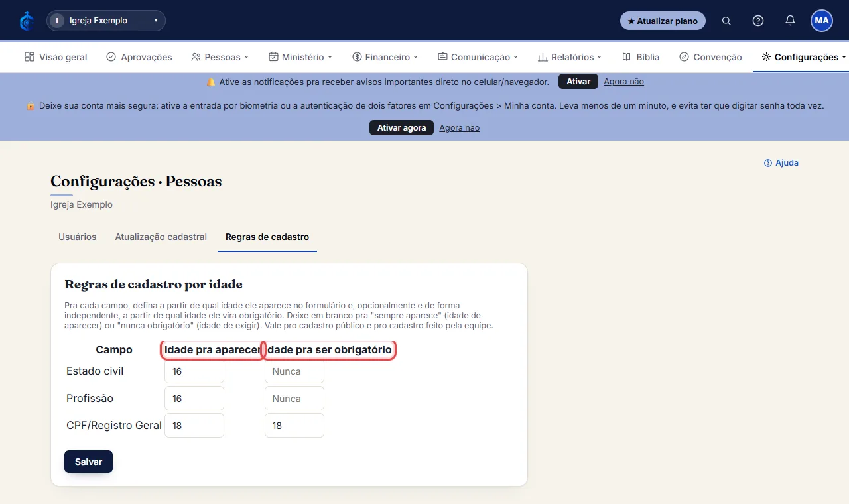The width and height of the screenshot is (849, 504).
Task: Expand the Configurações menu
Action: click(804, 57)
